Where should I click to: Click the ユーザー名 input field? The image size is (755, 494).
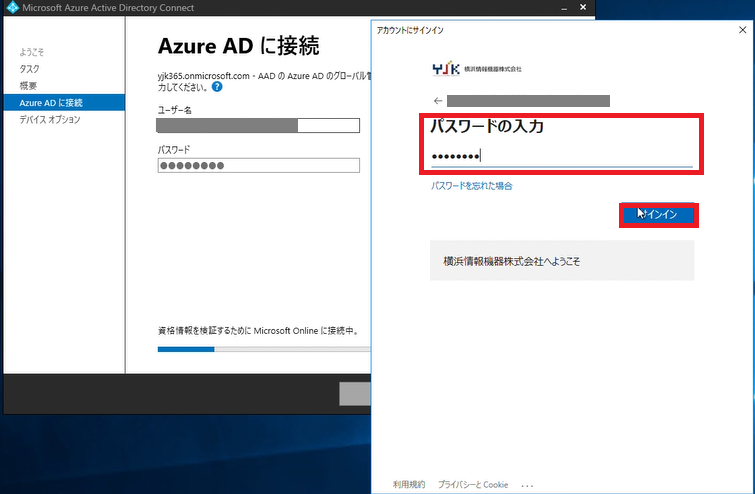258,126
